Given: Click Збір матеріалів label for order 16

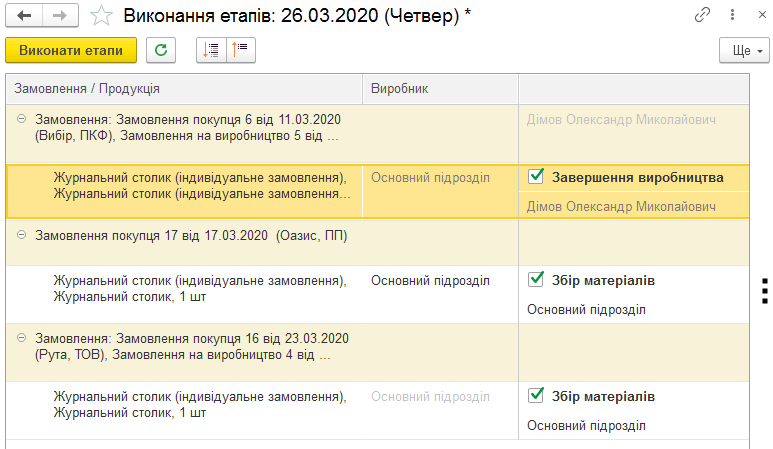Looking at the screenshot, I should pyautogui.click(x=603, y=397).
